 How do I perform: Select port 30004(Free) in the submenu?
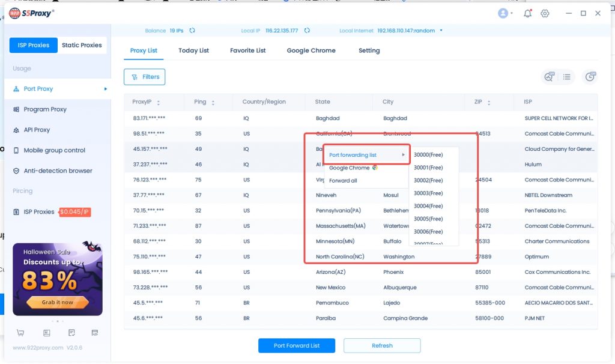point(434,206)
